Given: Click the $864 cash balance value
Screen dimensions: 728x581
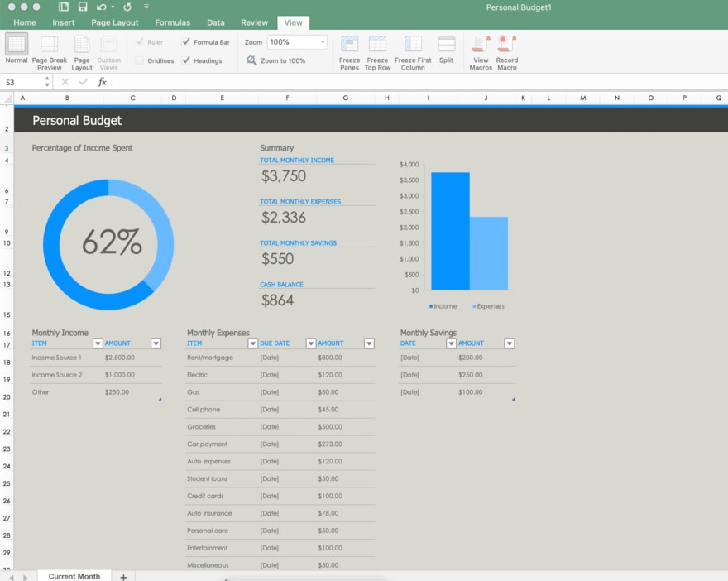Looking at the screenshot, I should [277, 300].
